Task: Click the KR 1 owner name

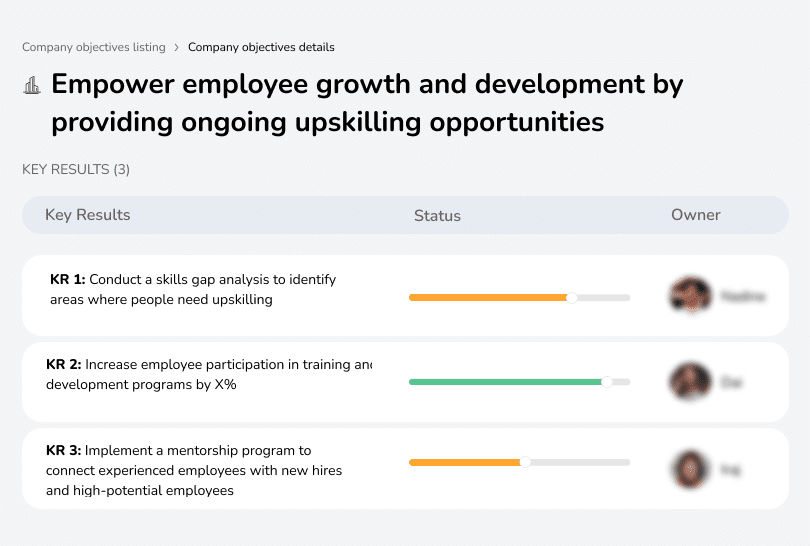Action: 743,296
